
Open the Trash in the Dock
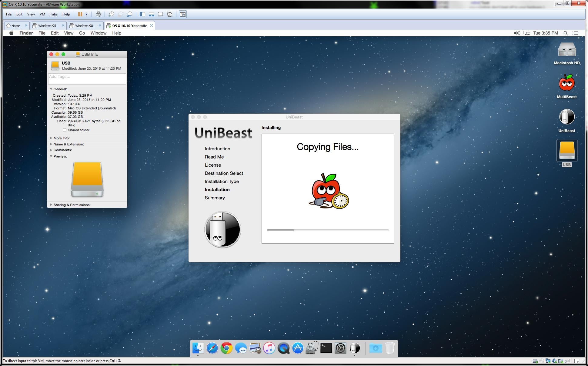pyautogui.click(x=390, y=348)
